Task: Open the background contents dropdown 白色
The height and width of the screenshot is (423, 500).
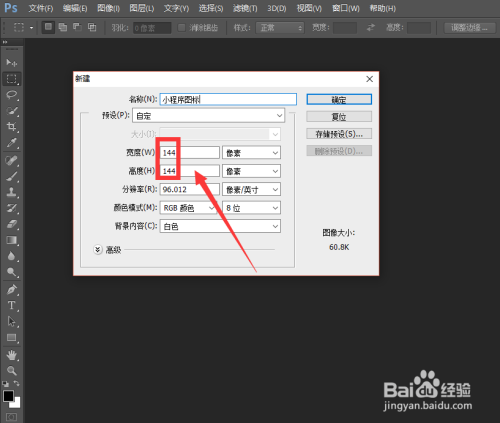Action: [x=220, y=226]
